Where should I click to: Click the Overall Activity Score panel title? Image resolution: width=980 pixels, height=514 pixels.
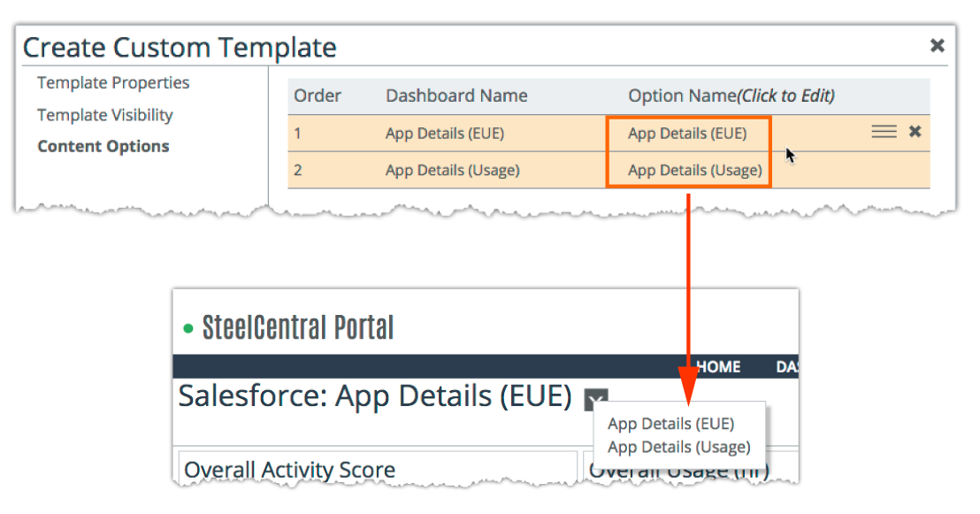[x=289, y=470]
